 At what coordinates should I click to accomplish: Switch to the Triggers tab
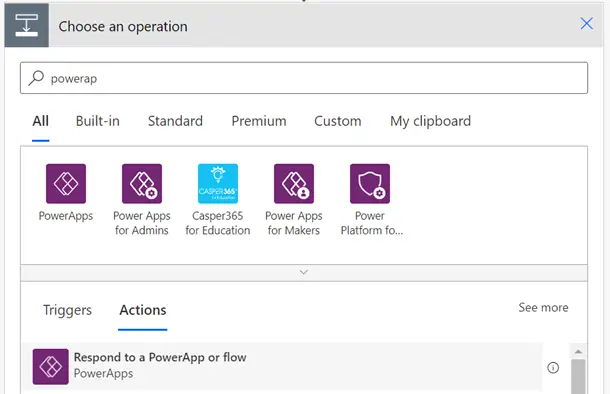[x=67, y=310]
